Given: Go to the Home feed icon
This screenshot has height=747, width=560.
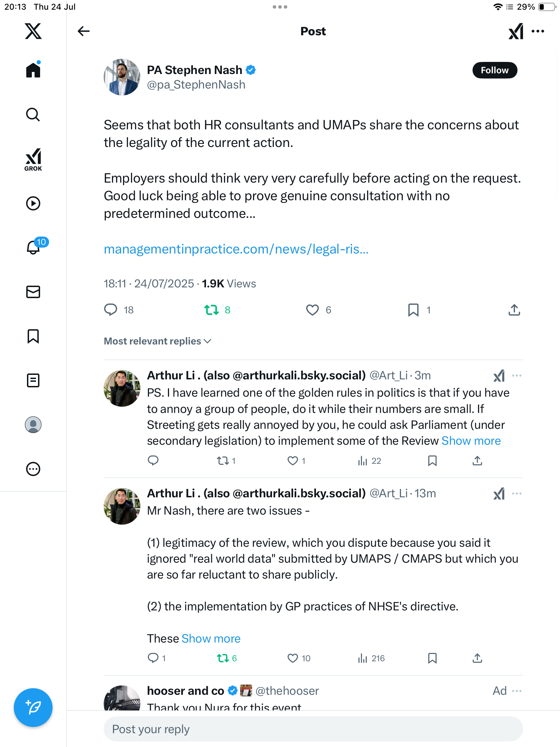Looking at the screenshot, I should pyautogui.click(x=33, y=70).
